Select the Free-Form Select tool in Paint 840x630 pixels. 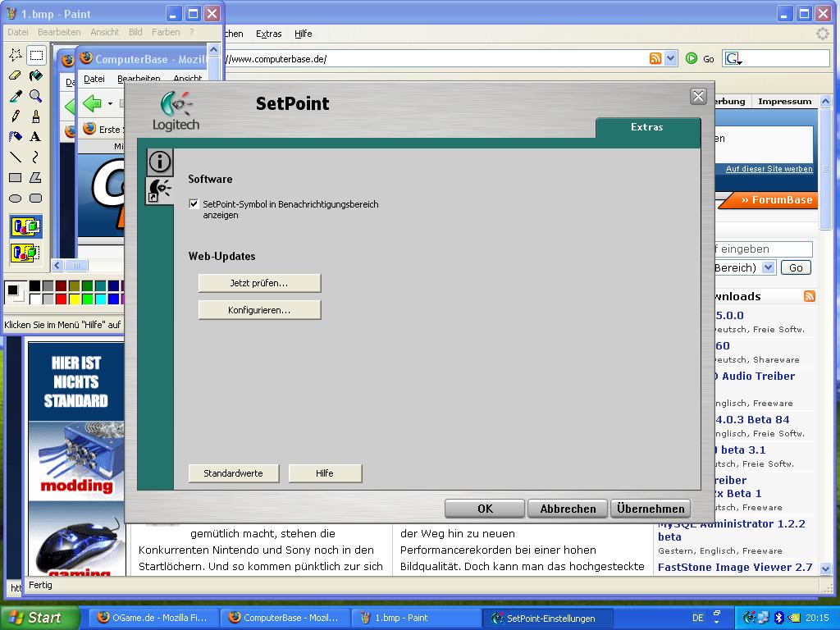pyautogui.click(x=16, y=55)
